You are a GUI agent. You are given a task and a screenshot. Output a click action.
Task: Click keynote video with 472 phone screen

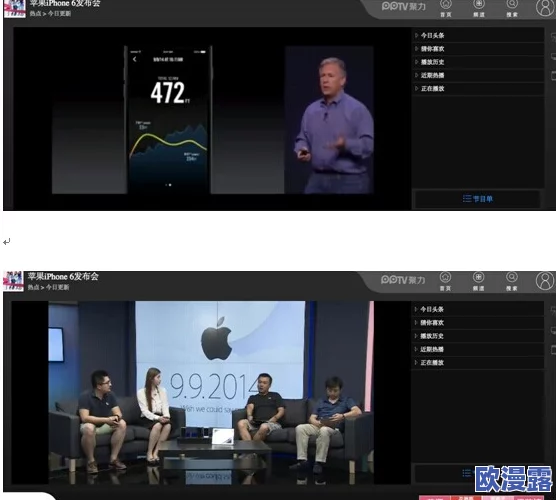click(x=212, y=118)
